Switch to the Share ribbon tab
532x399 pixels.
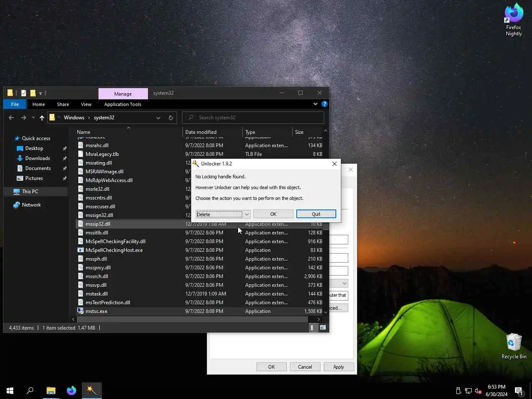(63, 104)
